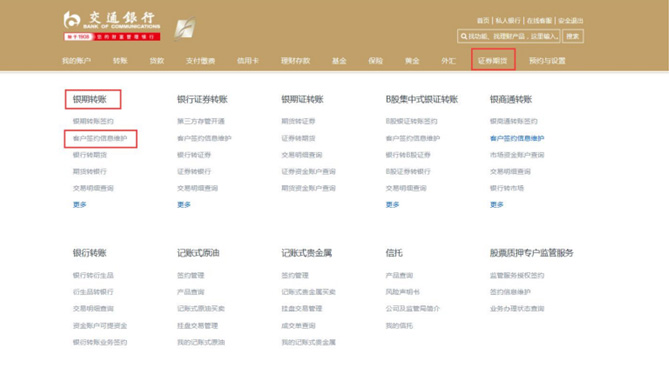Open 第三方存管开通 under 银行证券转账

201,121
